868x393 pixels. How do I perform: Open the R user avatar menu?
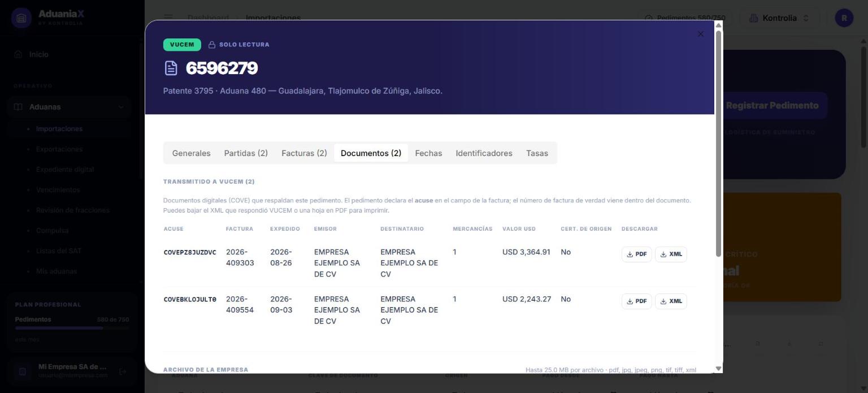tap(844, 18)
